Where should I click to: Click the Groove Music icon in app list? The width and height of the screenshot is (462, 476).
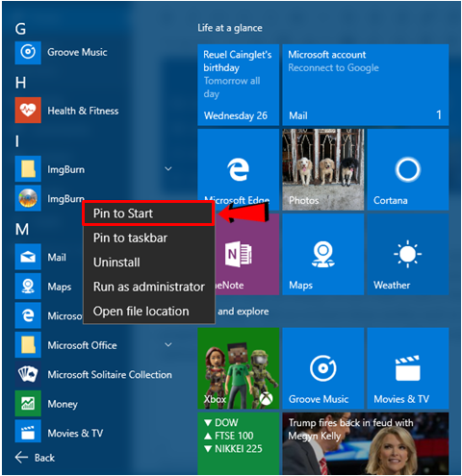click(28, 52)
